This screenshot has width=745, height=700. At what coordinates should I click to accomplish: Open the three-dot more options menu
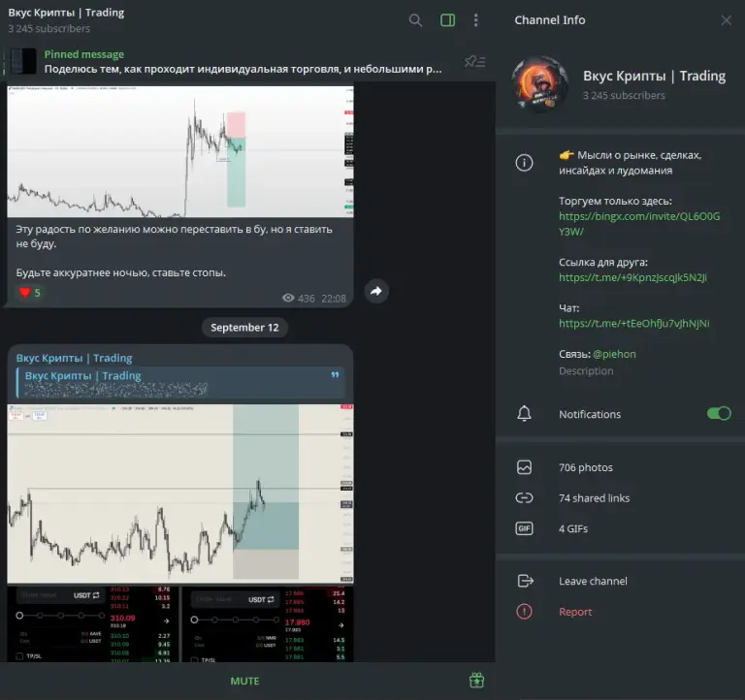point(475,20)
